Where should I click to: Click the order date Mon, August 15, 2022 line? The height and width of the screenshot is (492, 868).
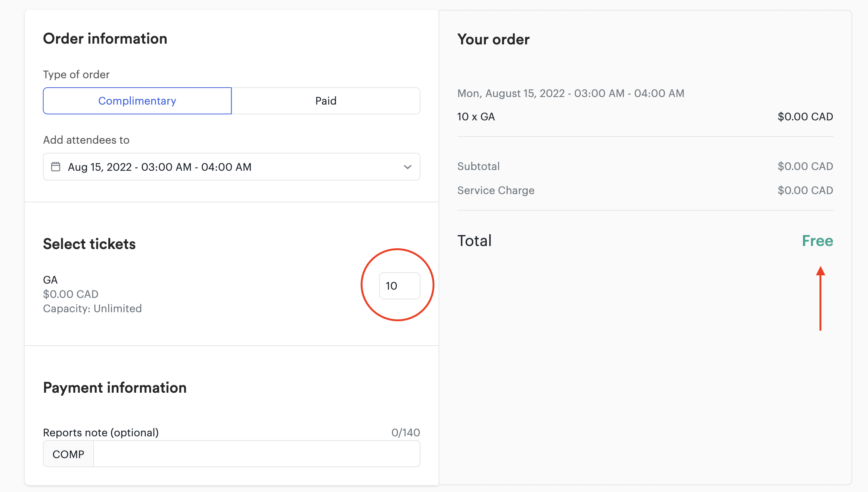tap(571, 93)
